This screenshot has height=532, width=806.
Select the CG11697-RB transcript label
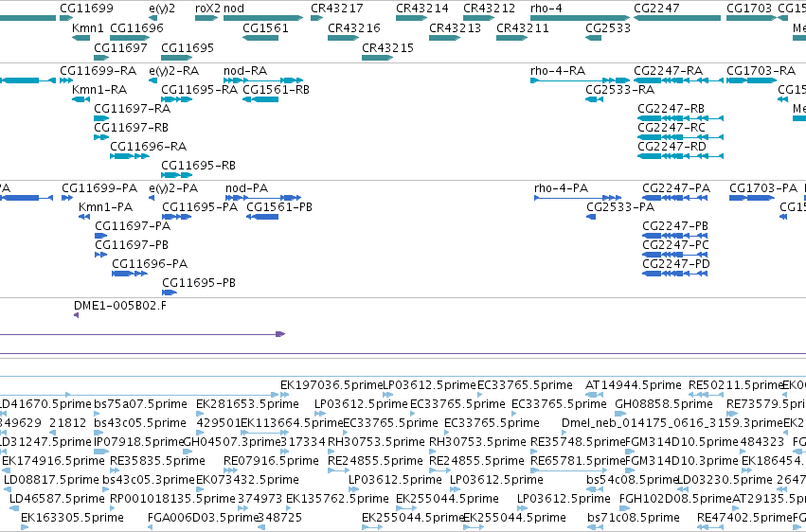point(131,128)
